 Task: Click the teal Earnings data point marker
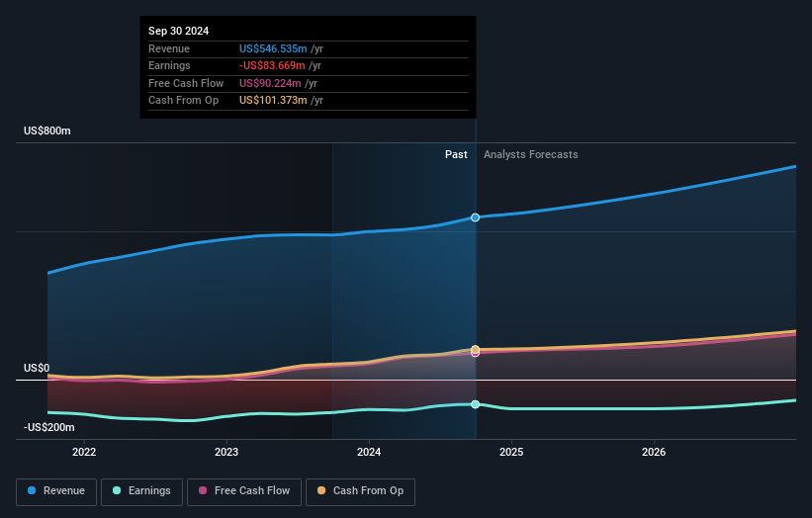[x=475, y=404]
